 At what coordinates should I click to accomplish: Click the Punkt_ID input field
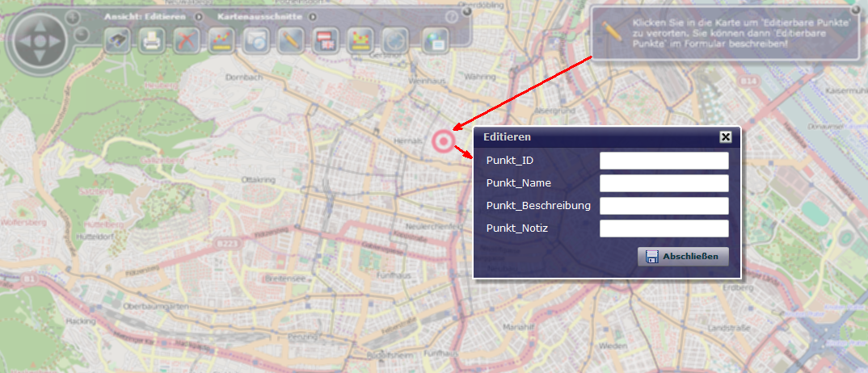[664, 161]
